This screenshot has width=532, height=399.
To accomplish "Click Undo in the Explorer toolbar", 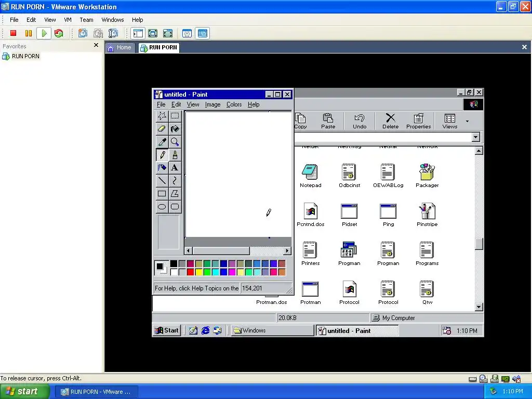I will click(x=360, y=121).
